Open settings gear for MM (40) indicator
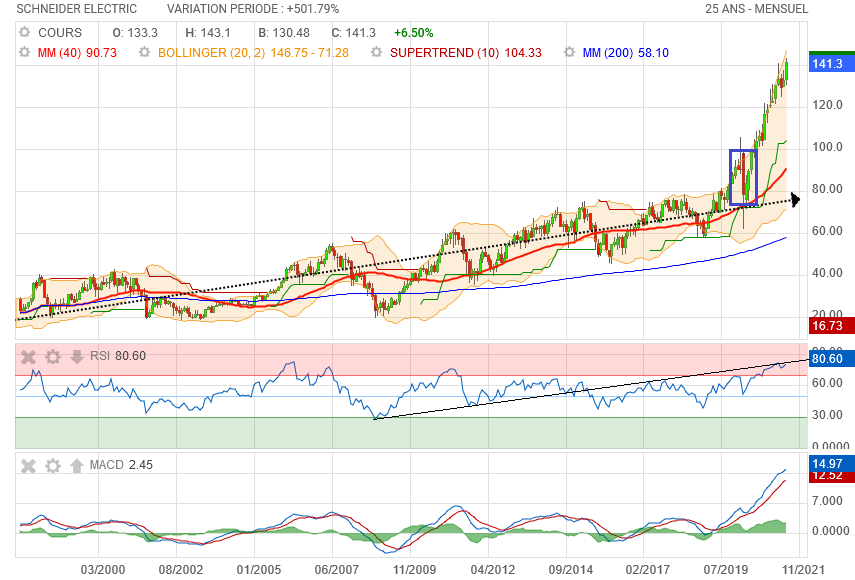Viewport: 855px width, 580px height. (x=24, y=52)
